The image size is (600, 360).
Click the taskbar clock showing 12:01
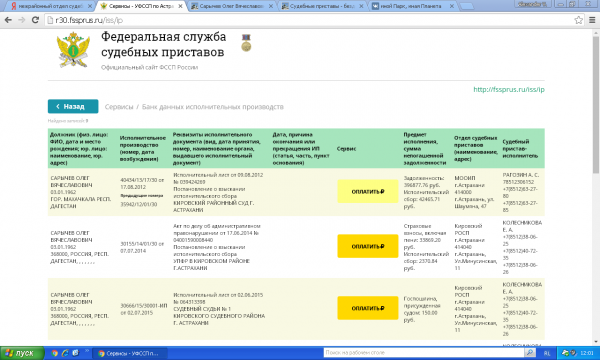[587, 353]
